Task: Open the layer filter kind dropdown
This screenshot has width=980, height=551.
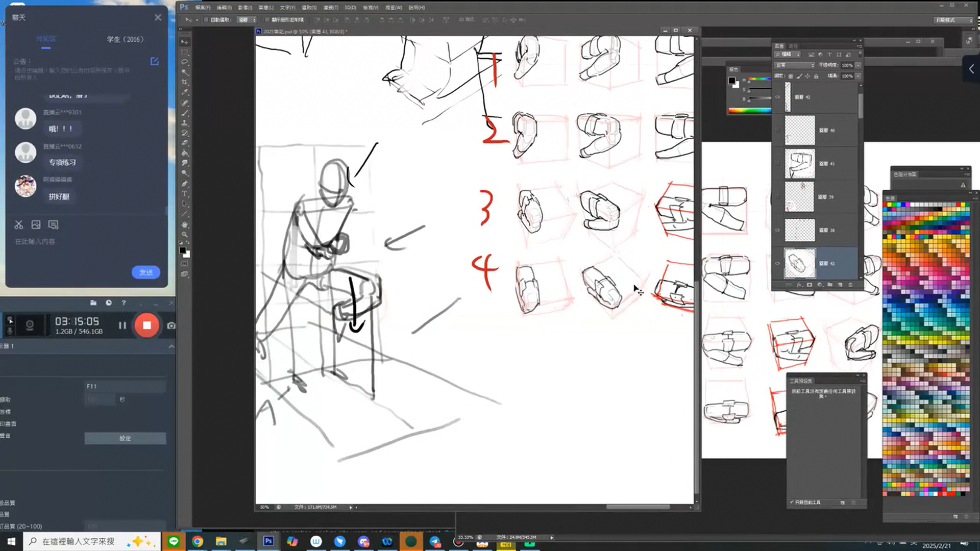Action: [x=788, y=55]
